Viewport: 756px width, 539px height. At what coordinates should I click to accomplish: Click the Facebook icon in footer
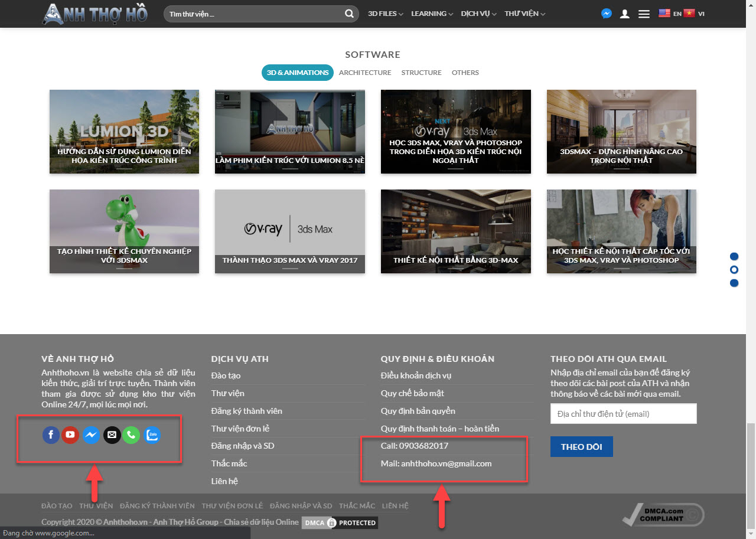[x=51, y=435]
